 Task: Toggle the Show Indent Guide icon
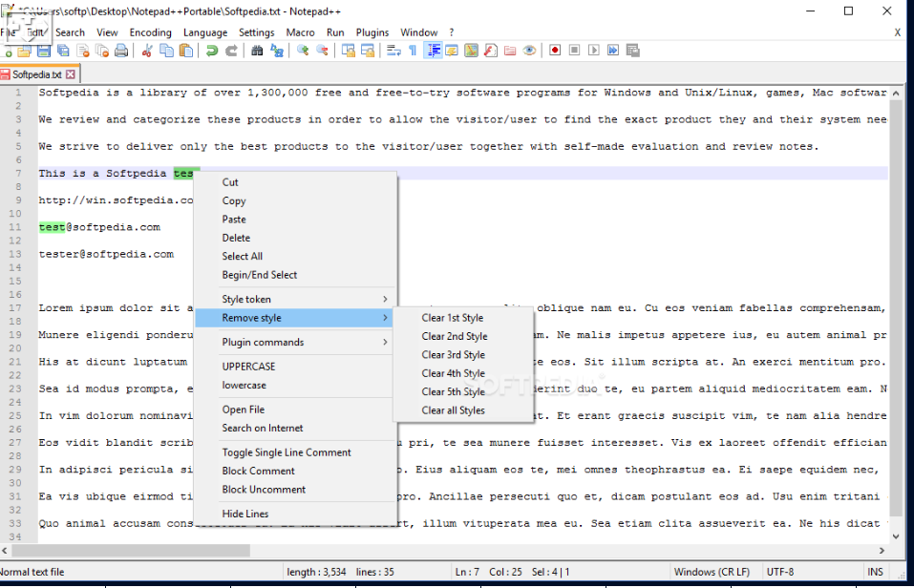(433, 52)
